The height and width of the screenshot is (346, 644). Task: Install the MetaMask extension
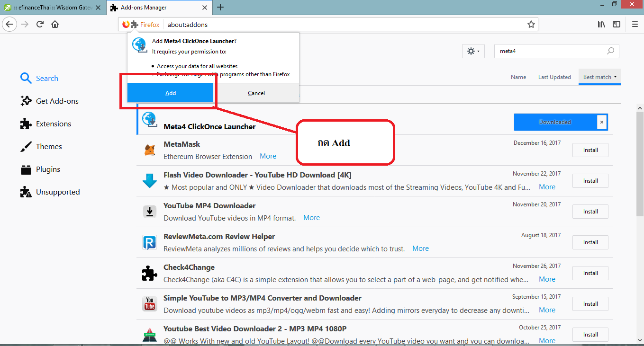590,150
